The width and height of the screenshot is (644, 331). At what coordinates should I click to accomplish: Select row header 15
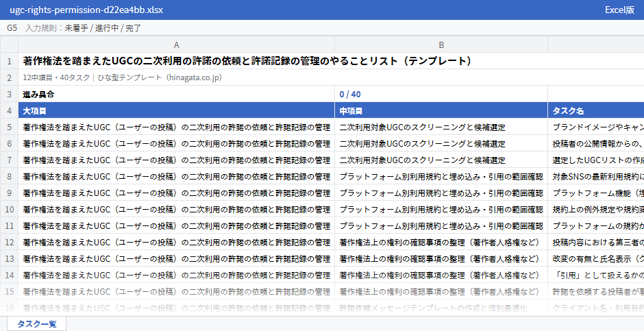point(9,291)
